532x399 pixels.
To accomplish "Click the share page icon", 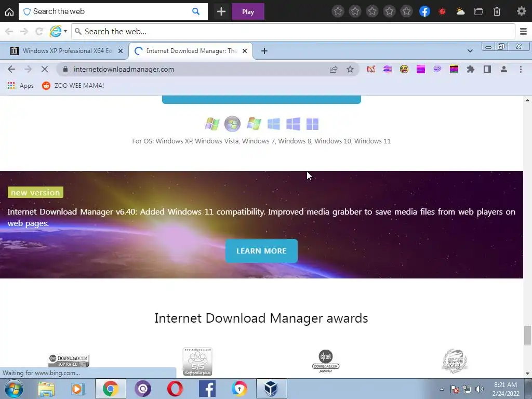I will pyautogui.click(x=334, y=69).
